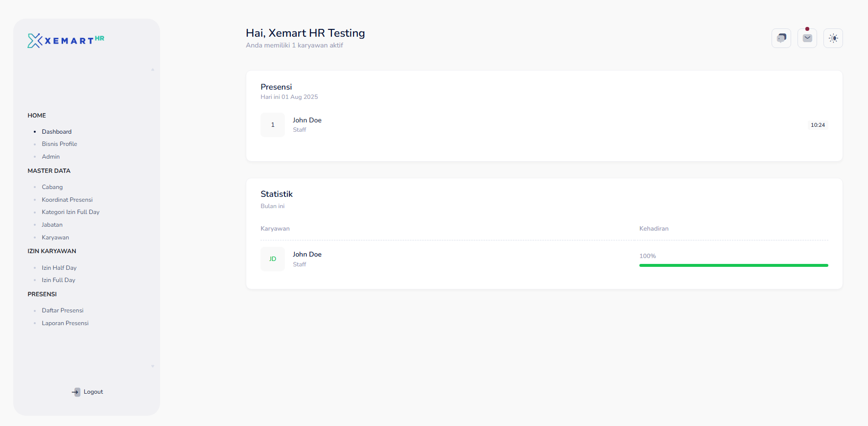This screenshot has height=426, width=868.
Task: Click the number 1 badge in Presensi
Action: click(x=273, y=125)
